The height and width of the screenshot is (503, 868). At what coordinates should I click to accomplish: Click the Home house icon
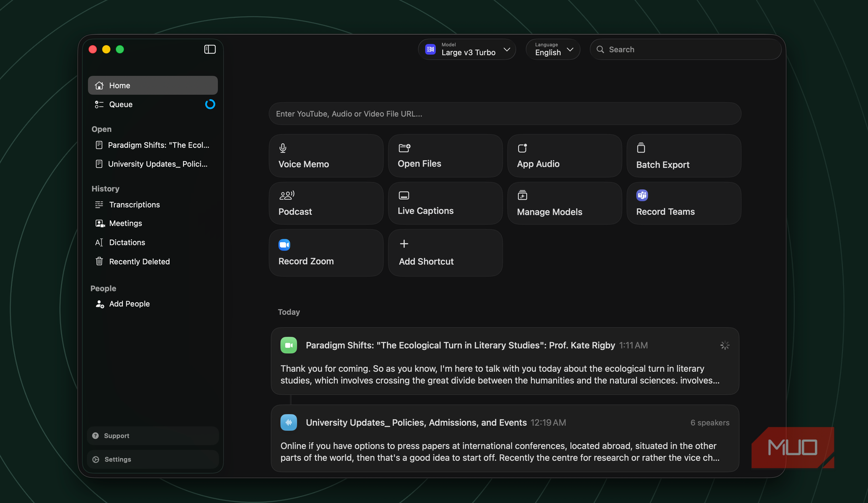click(x=99, y=85)
